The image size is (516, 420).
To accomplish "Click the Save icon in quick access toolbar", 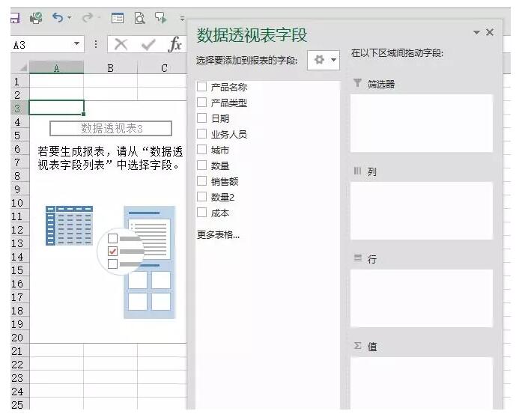I will pyautogui.click(x=15, y=18).
